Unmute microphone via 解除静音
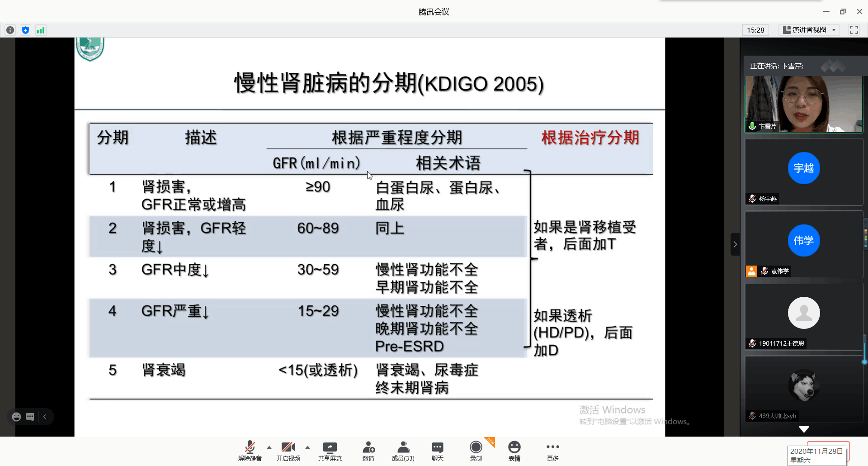Viewport: 868px width, 466px height. 250,451
